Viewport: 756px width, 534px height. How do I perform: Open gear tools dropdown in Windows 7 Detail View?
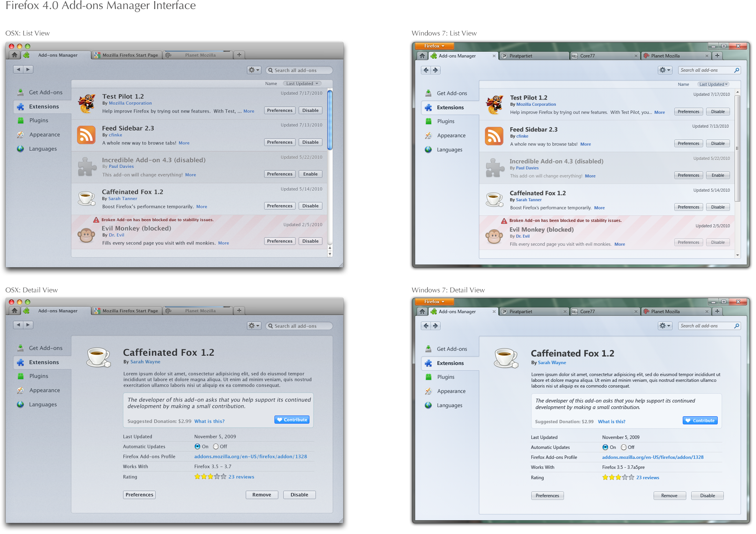tap(665, 326)
